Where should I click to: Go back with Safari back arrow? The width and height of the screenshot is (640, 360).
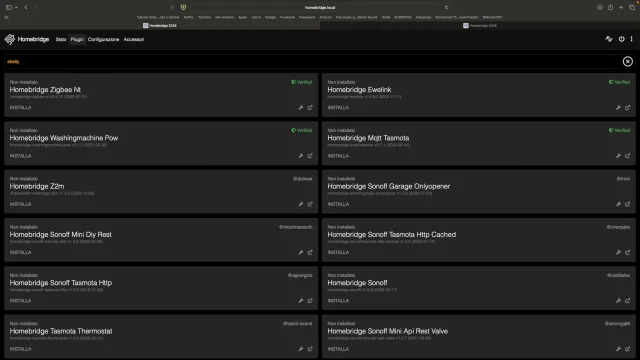click(x=26, y=7)
